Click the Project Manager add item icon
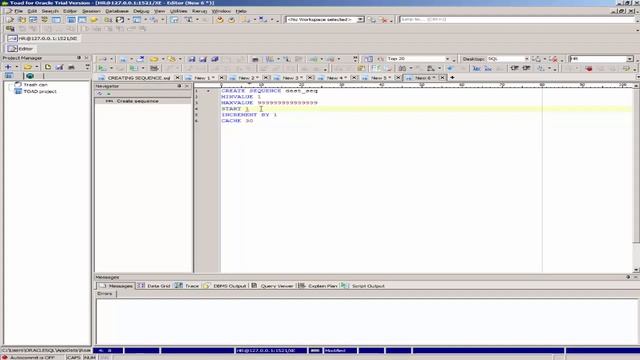The height and width of the screenshot is (360, 640). [x=8, y=67]
